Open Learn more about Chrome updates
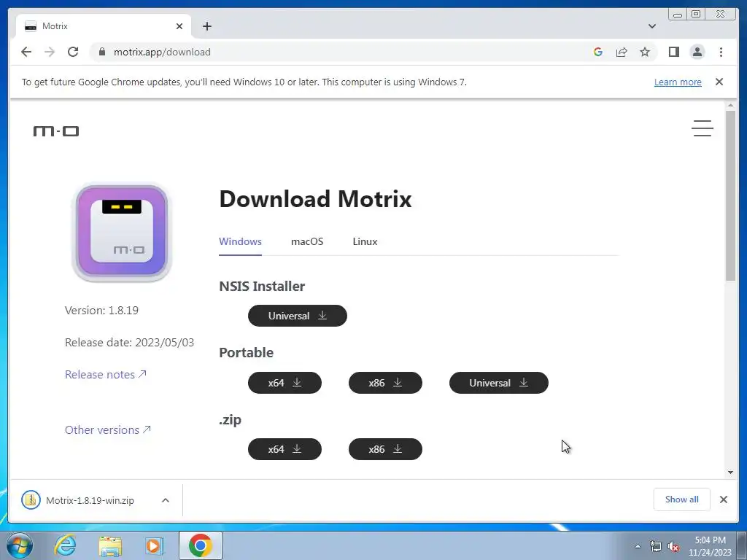The height and width of the screenshot is (560, 747). [678, 82]
